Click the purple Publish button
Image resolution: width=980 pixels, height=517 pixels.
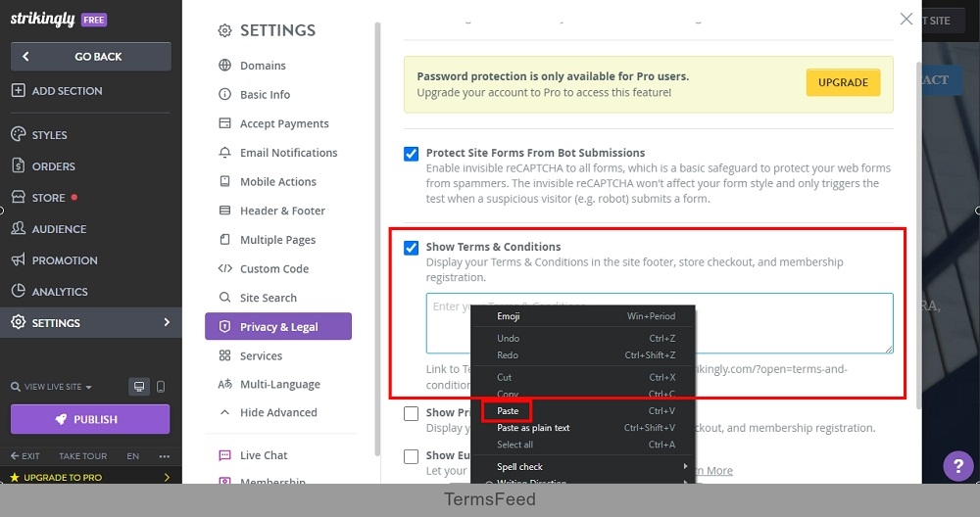point(90,419)
